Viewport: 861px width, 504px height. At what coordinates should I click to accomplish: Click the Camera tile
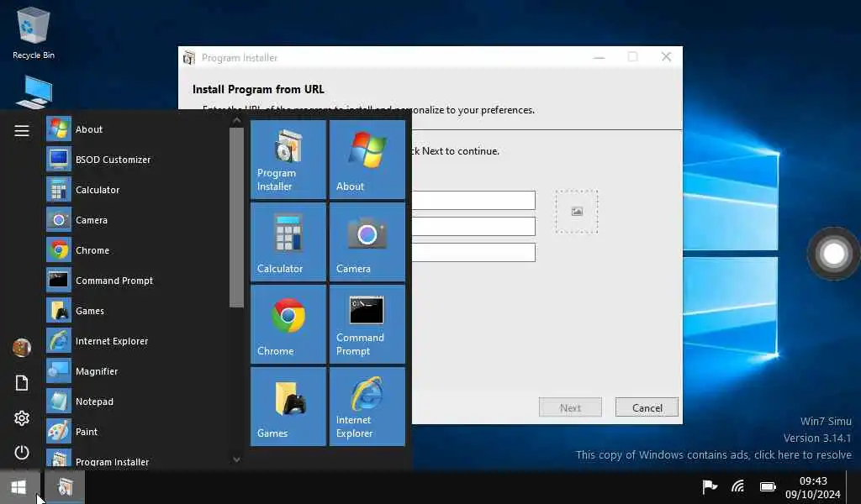coord(367,242)
